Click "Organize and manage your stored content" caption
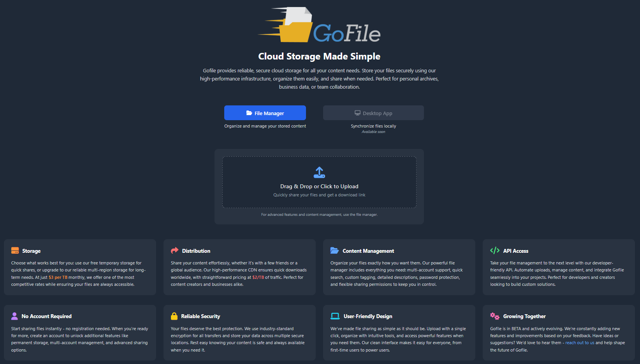The image size is (640, 364). coord(265,126)
